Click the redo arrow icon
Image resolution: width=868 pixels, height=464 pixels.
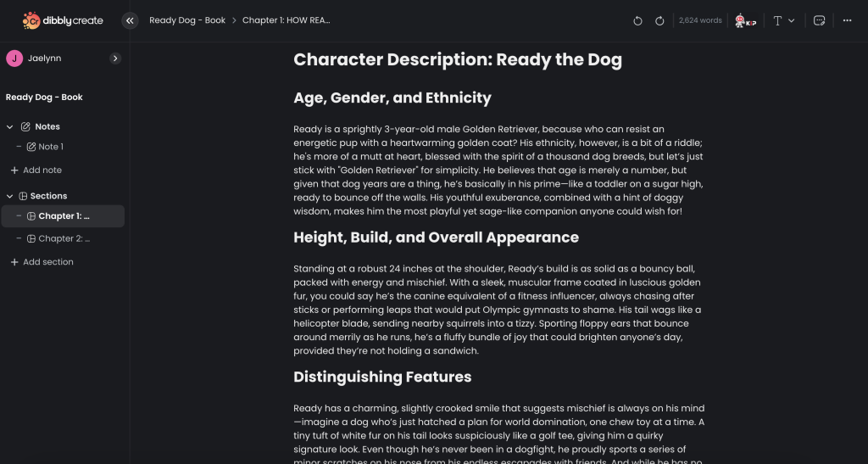click(659, 20)
